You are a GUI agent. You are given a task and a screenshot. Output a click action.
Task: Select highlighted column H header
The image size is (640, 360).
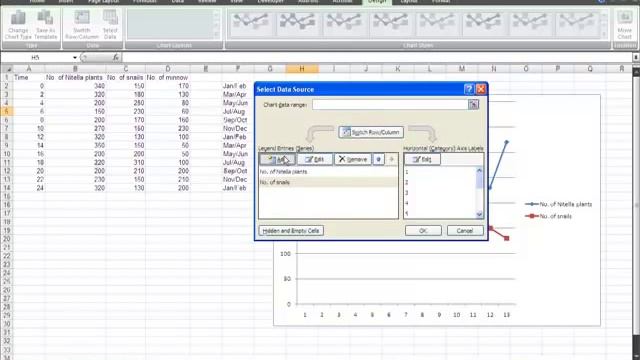pos(302,69)
